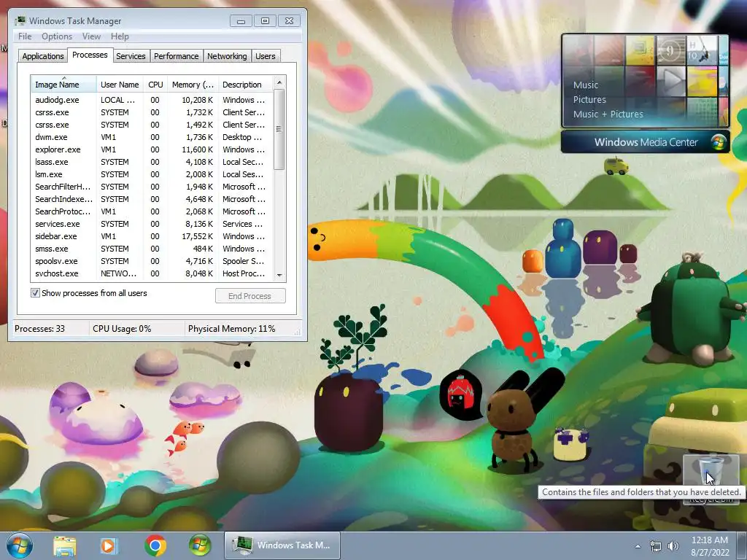Click Music in Media Center gadget
Screen dimensions: 747x560
(x=586, y=85)
